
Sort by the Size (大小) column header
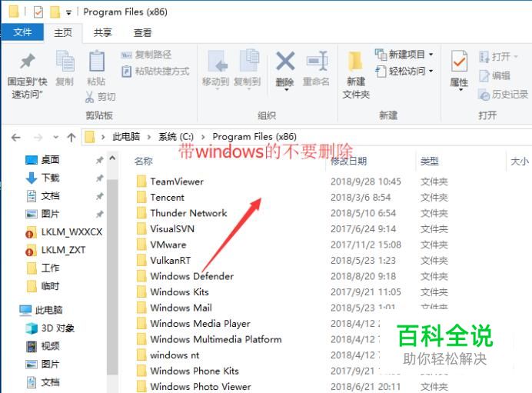coord(519,162)
